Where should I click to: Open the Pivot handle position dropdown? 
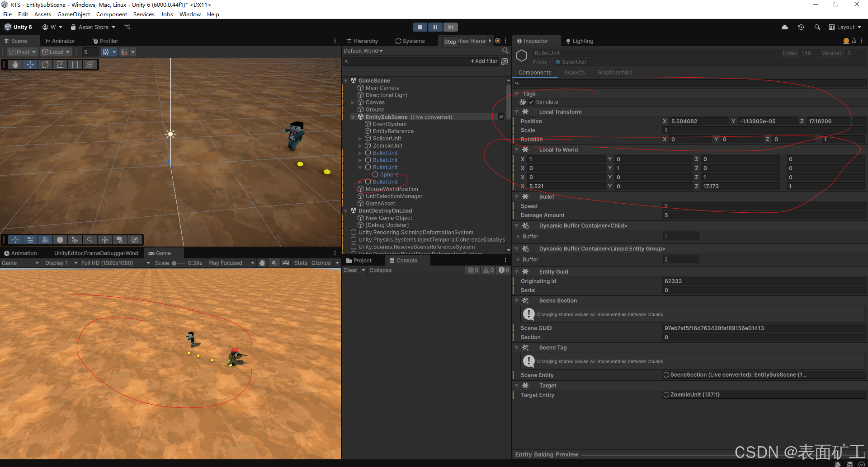click(x=22, y=52)
